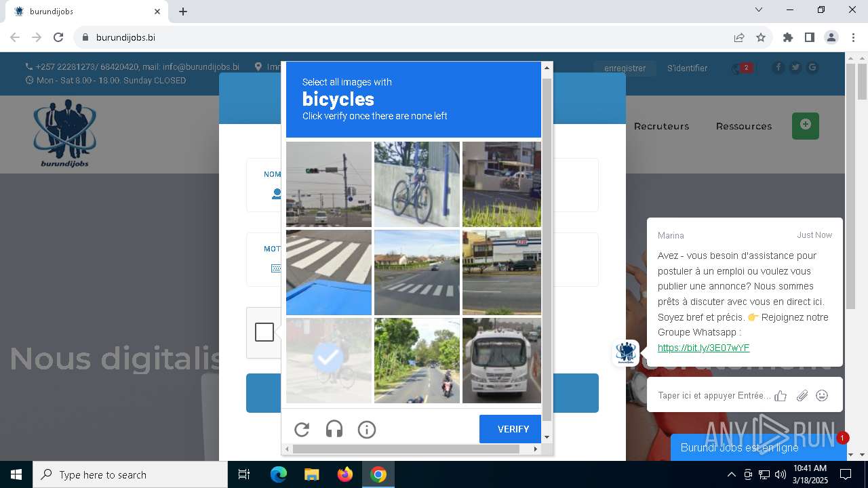Open File Explorer from taskbar
Image resolution: width=868 pixels, height=488 pixels.
click(x=311, y=474)
